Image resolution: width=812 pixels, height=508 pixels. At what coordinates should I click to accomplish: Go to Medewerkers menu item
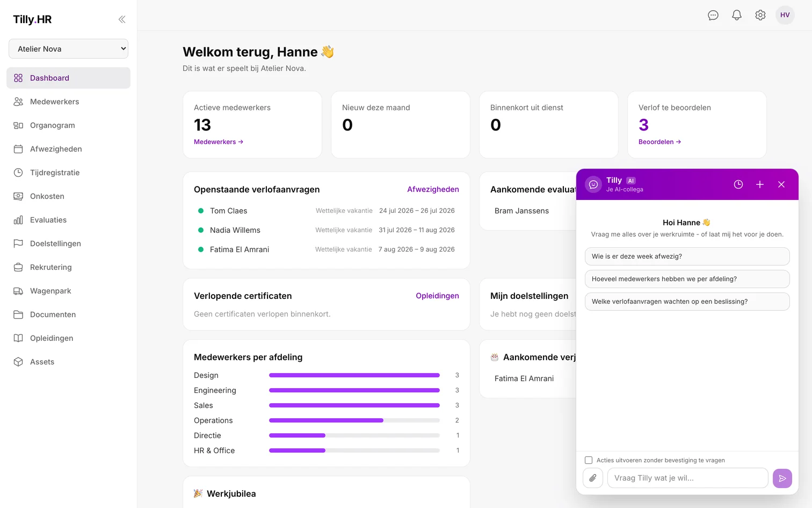tap(68, 102)
